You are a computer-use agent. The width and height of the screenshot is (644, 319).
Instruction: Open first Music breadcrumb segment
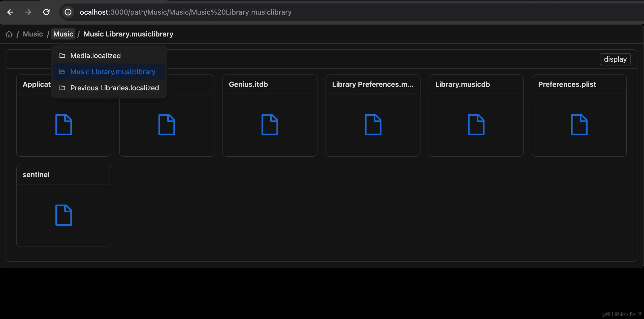[33, 34]
